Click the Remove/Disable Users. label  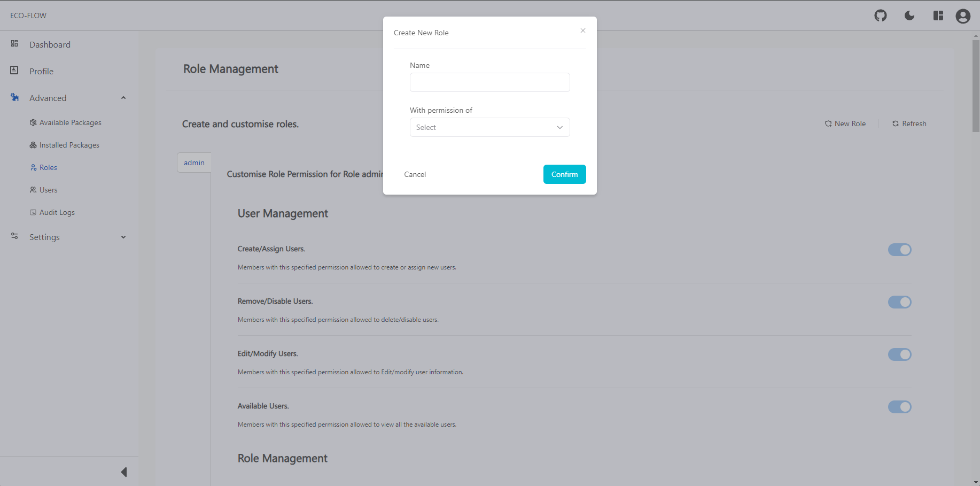(x=275, y=301)
